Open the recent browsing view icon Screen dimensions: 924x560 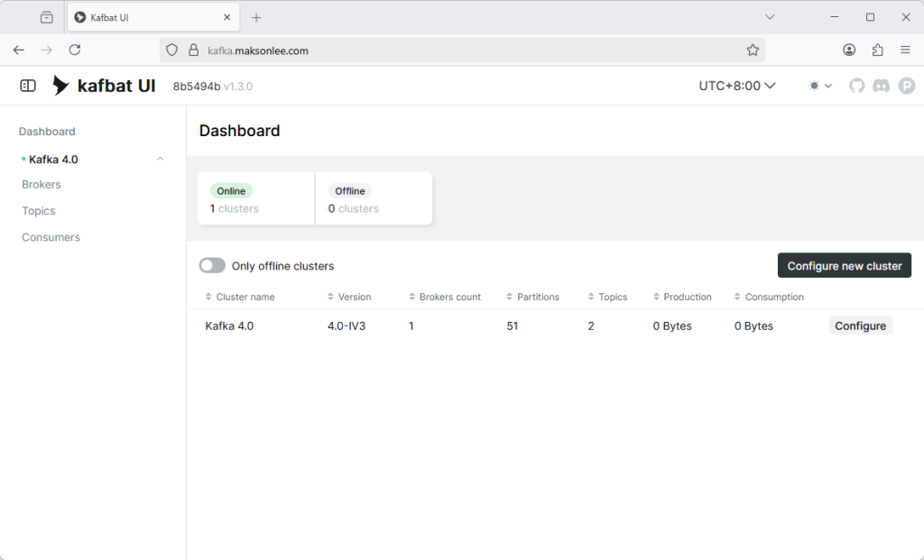[x=47, y=18]
